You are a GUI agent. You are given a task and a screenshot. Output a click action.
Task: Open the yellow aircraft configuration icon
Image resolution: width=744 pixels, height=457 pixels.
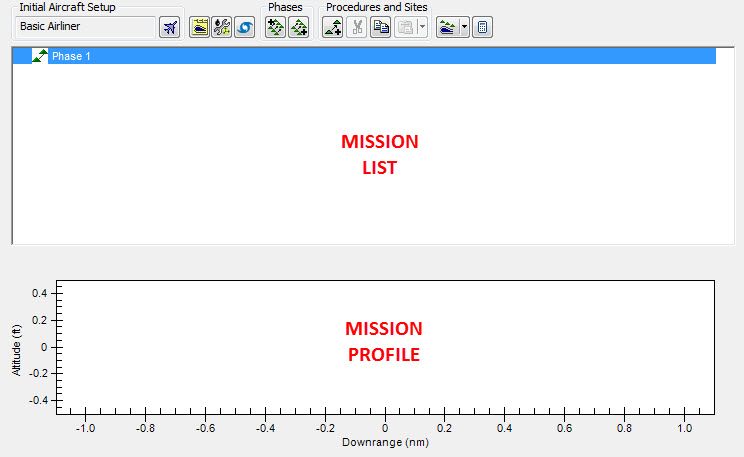pos(199,27)
